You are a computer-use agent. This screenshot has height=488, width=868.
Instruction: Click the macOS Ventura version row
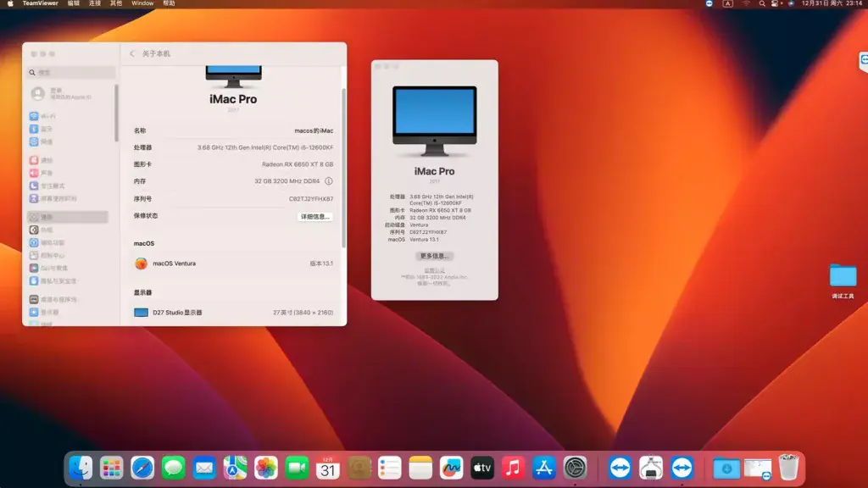pos(233,263)
